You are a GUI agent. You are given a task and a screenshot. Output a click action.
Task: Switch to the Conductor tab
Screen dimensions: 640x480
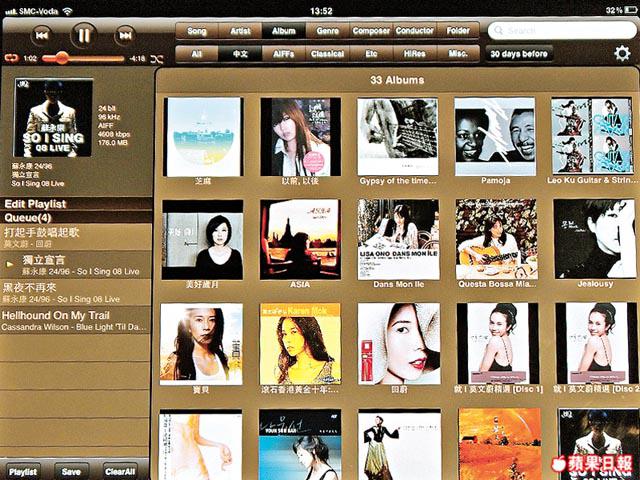[414, 31]
